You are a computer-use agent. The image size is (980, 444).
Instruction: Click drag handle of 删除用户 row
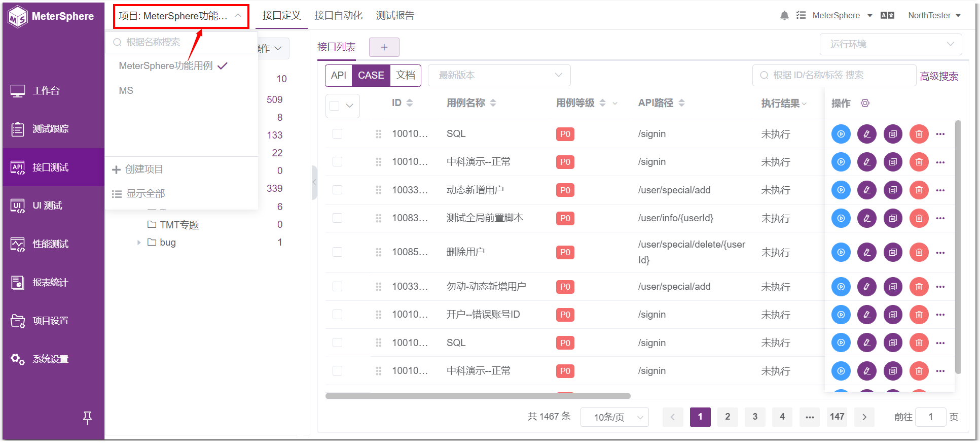coord(379,252)
